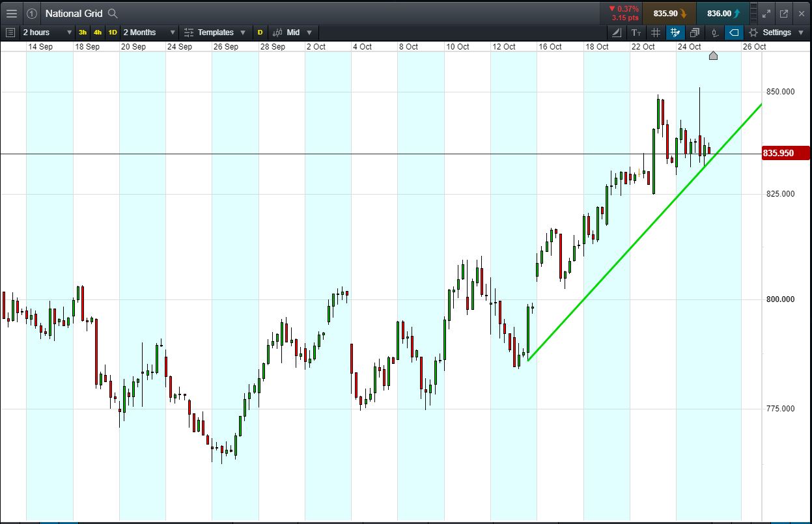
Task: Click the 26 Oct date label
Action: 754,47
